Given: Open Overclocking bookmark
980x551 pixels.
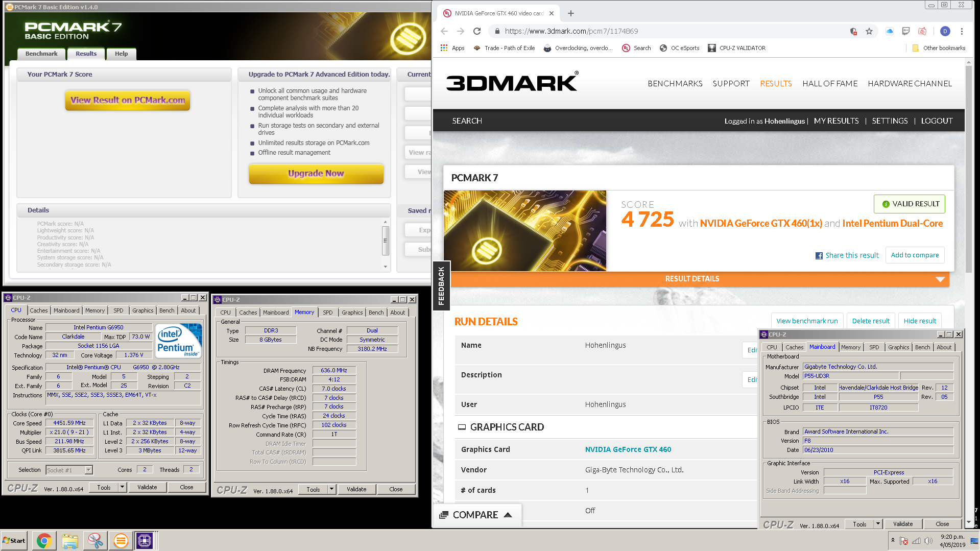Looking at the screenshot, I should point(578,48).
